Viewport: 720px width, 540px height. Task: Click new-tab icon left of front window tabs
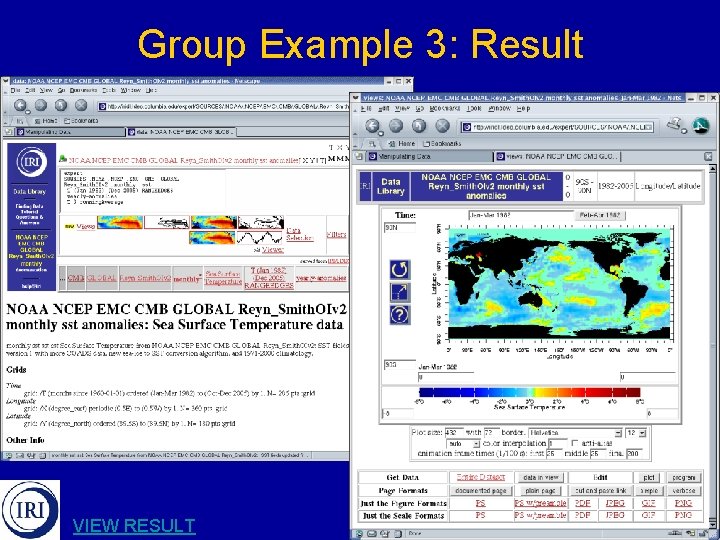pos(359,157)
